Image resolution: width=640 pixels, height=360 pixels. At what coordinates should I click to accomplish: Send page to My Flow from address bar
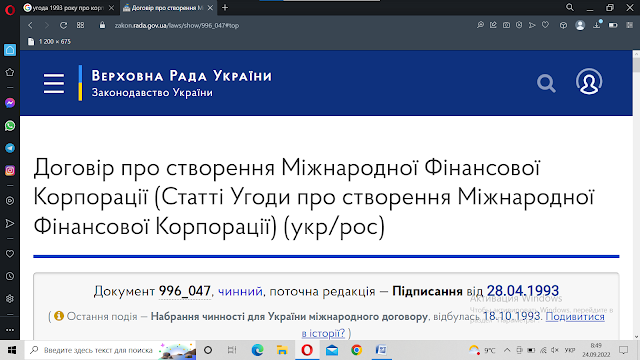(x=532, y=25)
